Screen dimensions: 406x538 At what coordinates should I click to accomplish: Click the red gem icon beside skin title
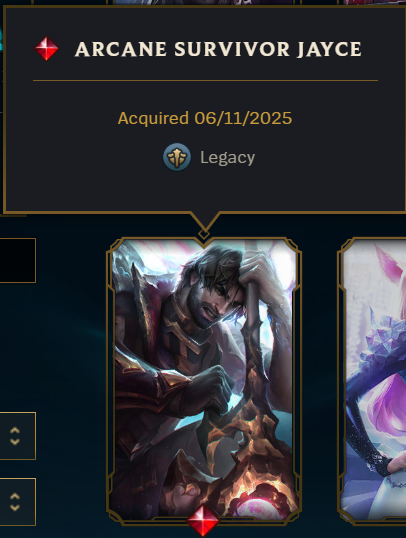click(x=46, y=49)
